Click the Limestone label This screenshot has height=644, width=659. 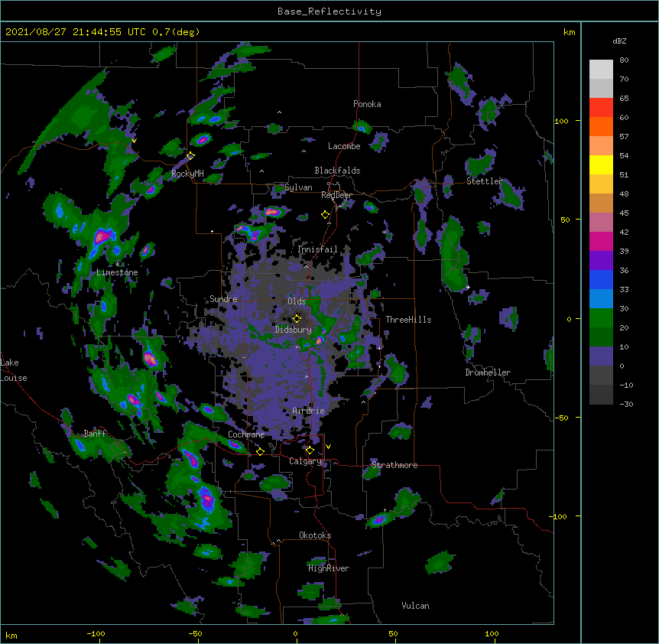117,272
